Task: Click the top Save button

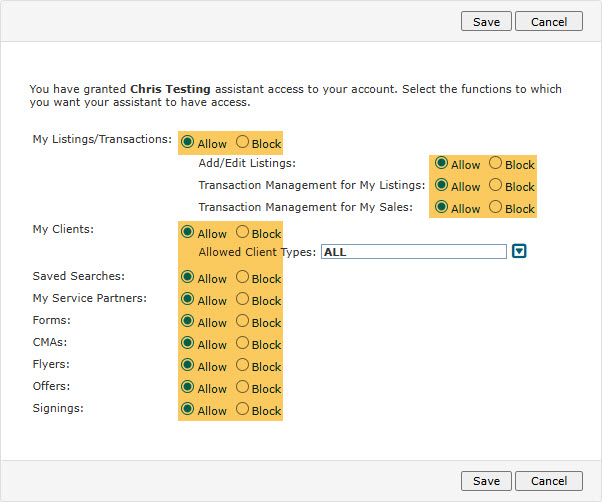Action: (486, 21)
